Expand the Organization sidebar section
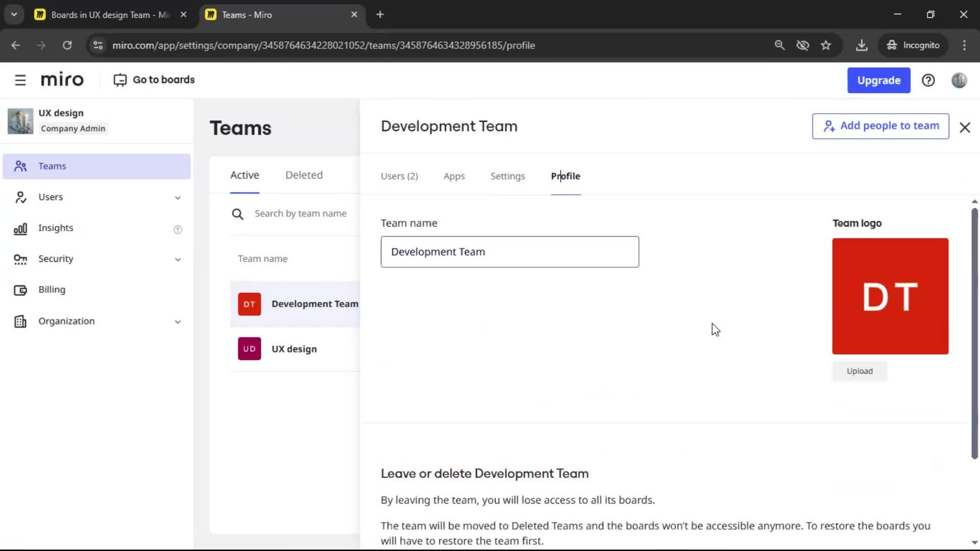This screenshot has width=980, height=551. tap(178, 321)
